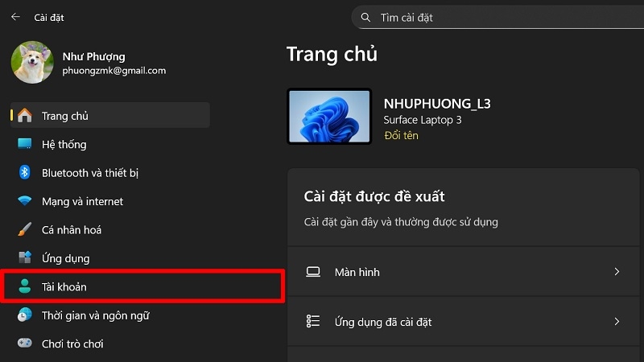Click the Trang chủ home icon
Screen dimensions: 644x362
tap(25, 115)
